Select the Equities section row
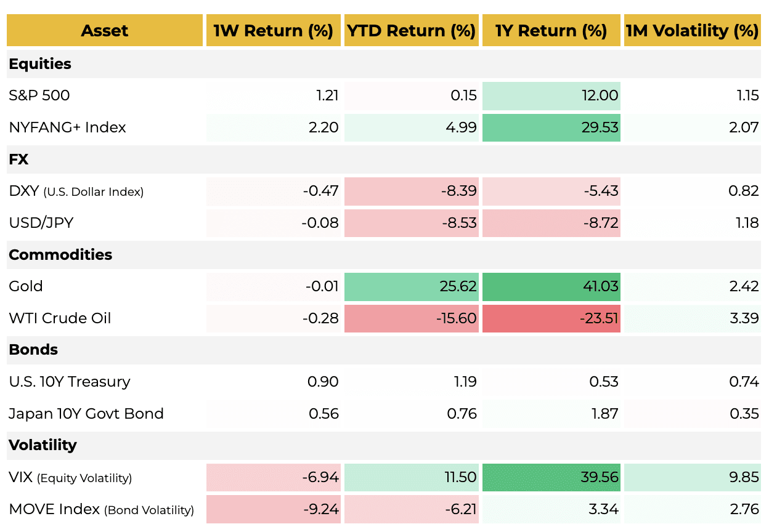Image resolution: width=769 pixels, height=532 pixels. pyautogui.click(x=384, y=64)
